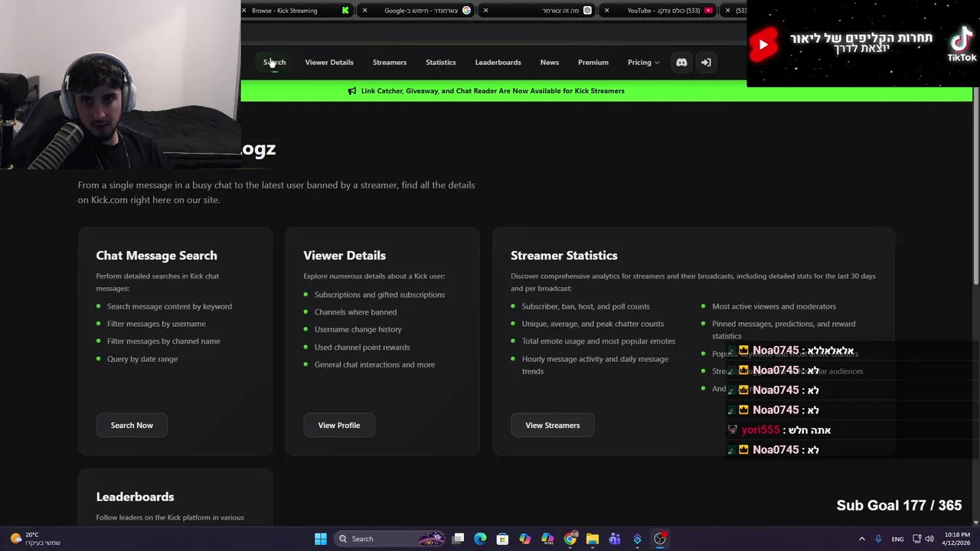Screen dimensions: 980x551
Task: Close the Browse - Kick Streaming tab
Action: click(x=244, y=11)
